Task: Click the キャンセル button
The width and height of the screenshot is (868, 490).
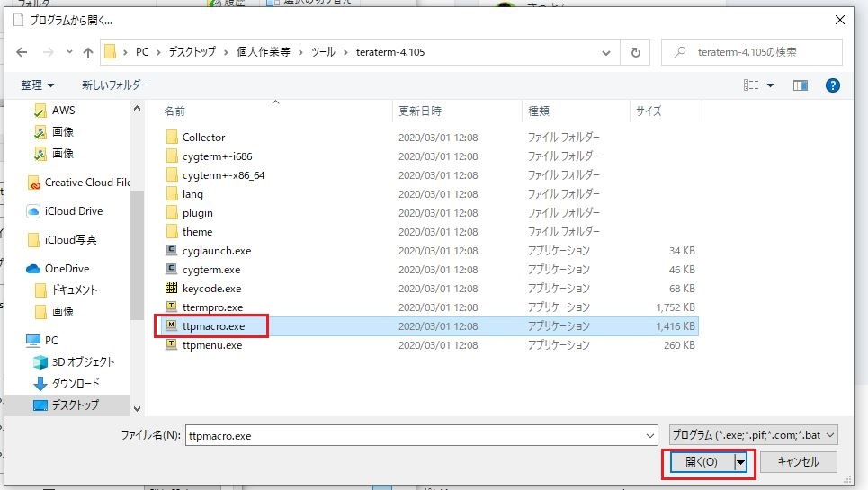Action: 798,462
